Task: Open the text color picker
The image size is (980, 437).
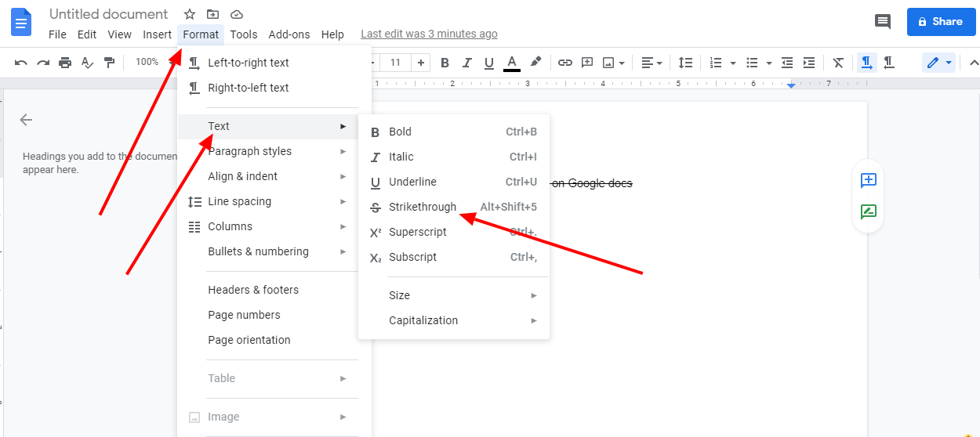Action: point(512,63)
